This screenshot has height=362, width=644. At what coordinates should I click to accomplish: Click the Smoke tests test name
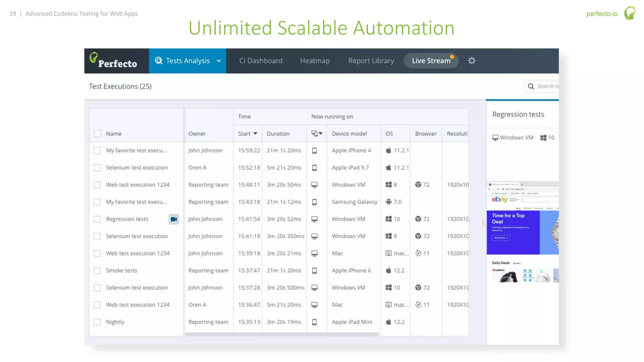pos(122,271)
